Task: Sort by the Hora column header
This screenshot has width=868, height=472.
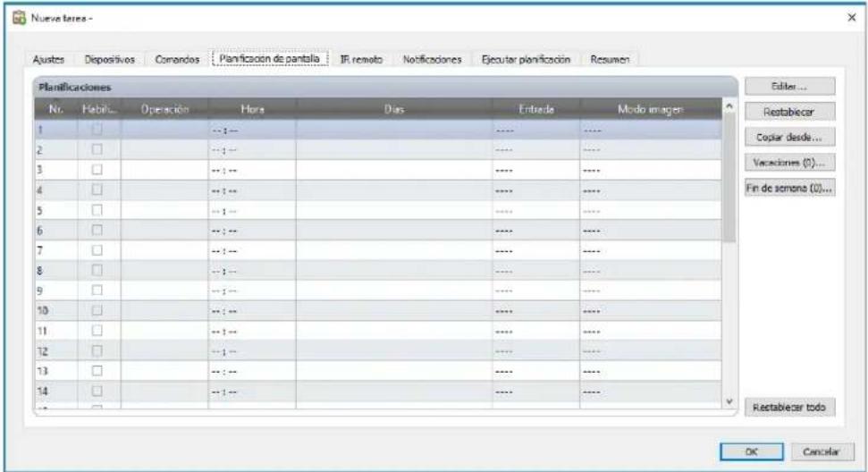Action: pyautogui.click(x=251, y=108)
